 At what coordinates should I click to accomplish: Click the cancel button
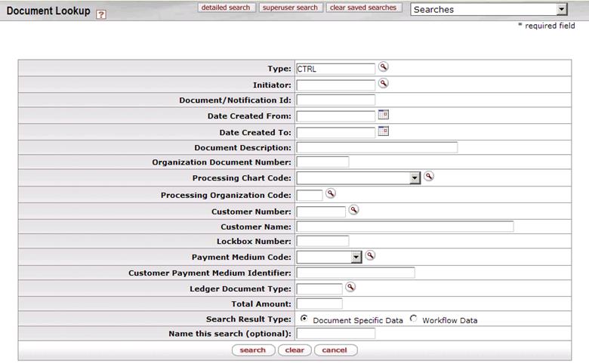pos(335,350)
